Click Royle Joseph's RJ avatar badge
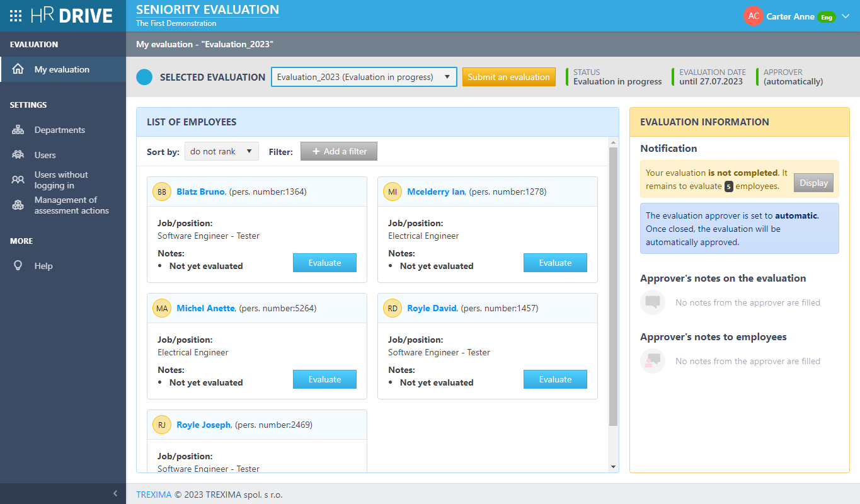Screen dimensions: 860x504 [x=161, y=425]
